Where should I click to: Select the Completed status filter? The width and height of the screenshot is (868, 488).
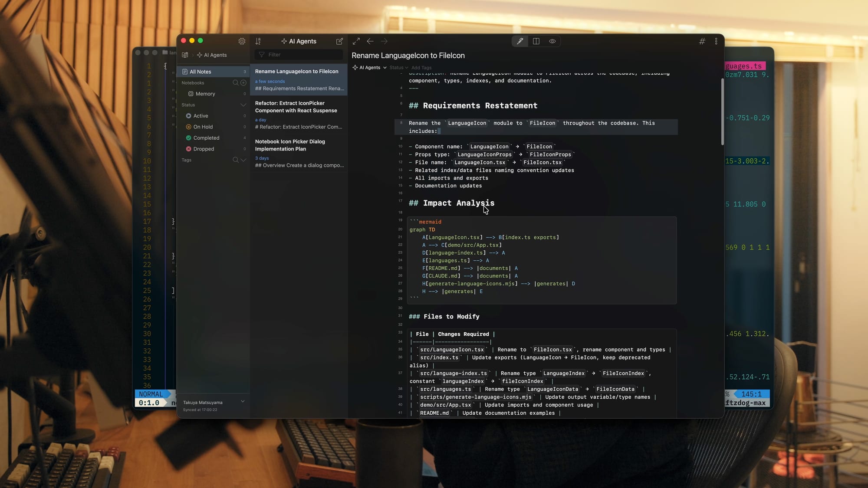click(206, 138)
